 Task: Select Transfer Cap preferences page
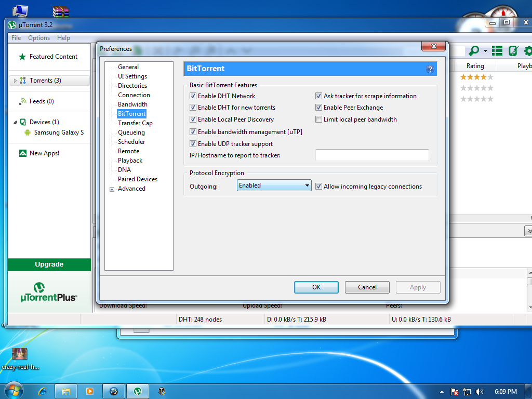[135, 123]
